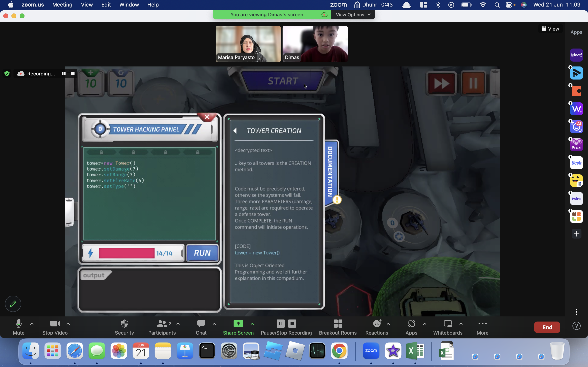Open the Meeting menu
The height and width of the screenshot is (367, 588).
point(62,5)
